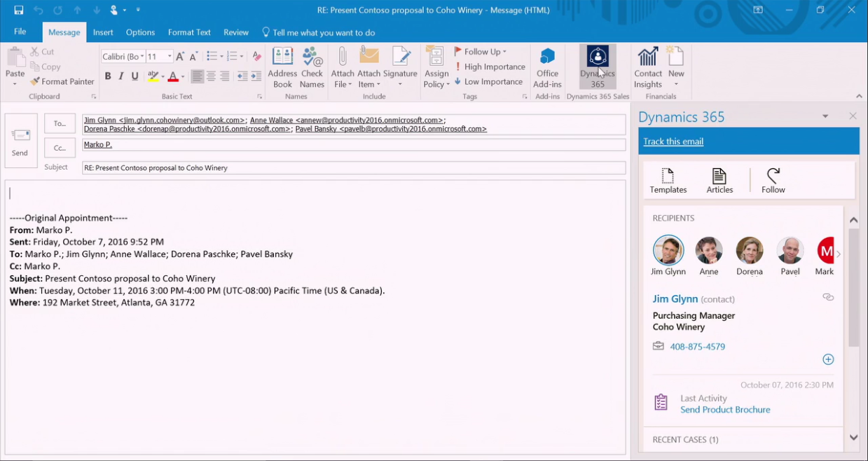
Task: Send the email
Action: pyautogui.click(x=20, y=141)
